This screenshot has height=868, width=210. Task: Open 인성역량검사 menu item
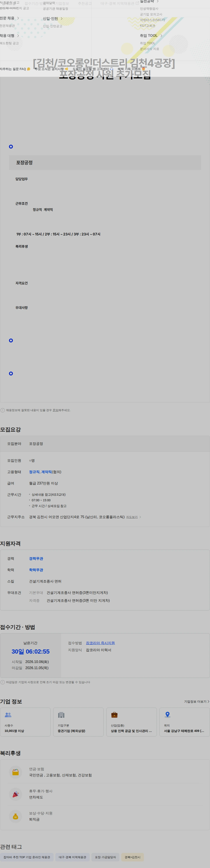click(149, 9)
